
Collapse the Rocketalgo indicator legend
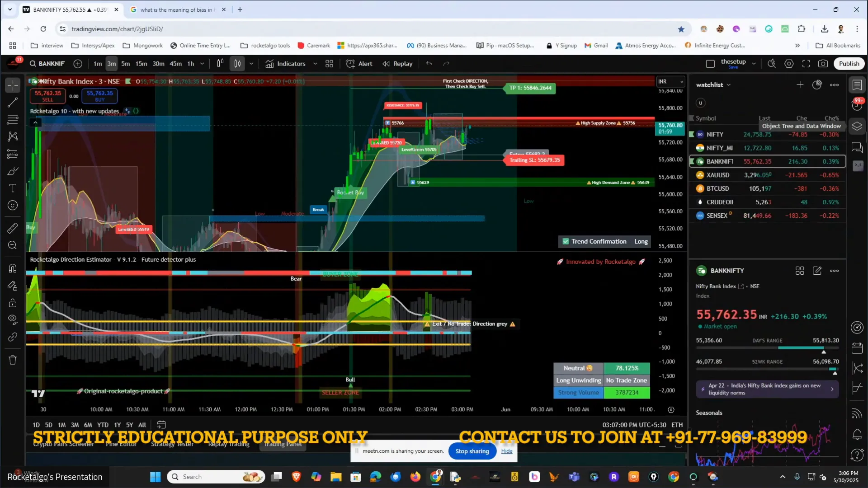[x=35, y=122]
